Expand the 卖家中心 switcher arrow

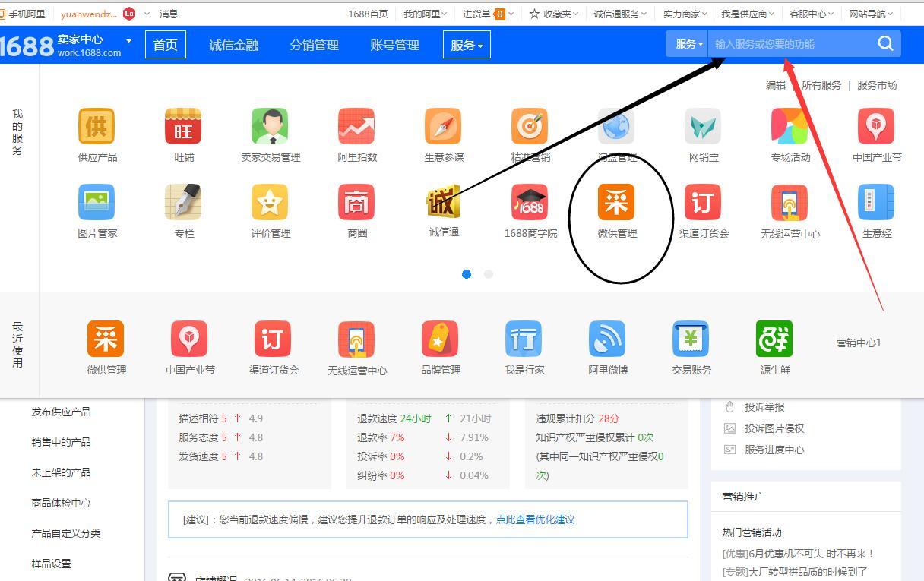click(128, 40)
